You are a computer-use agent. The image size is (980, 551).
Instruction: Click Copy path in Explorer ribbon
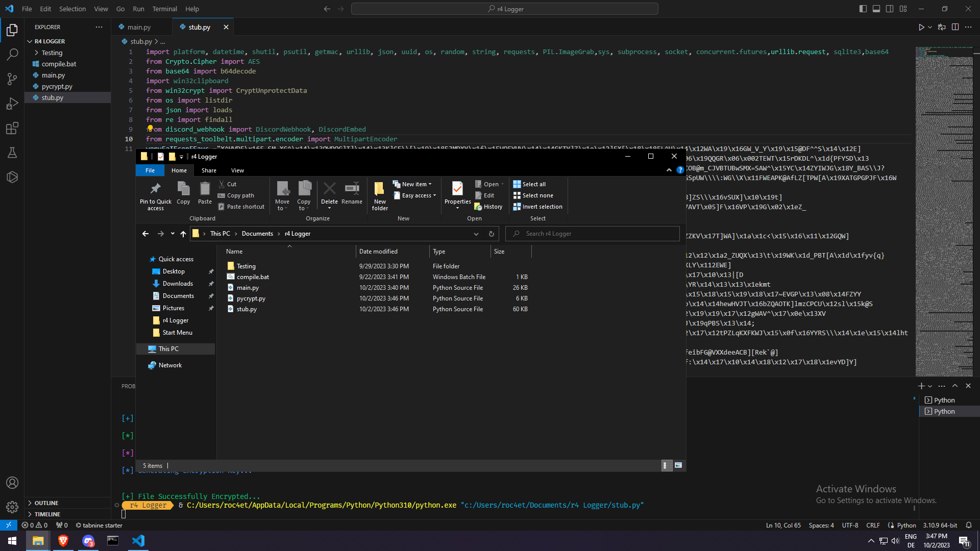pos(236,195)
